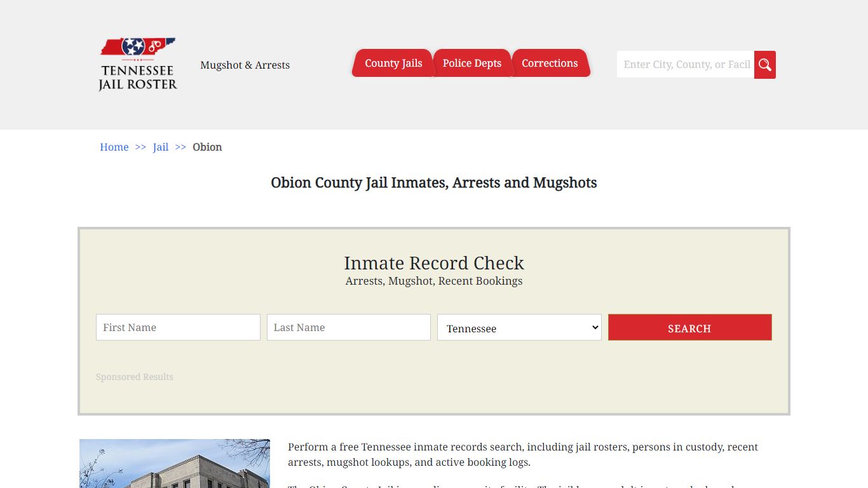Image resolution: width=868 pixels, height=488 pixels.
Task: Go to the Home breadcrumb link
Action: 114,147
